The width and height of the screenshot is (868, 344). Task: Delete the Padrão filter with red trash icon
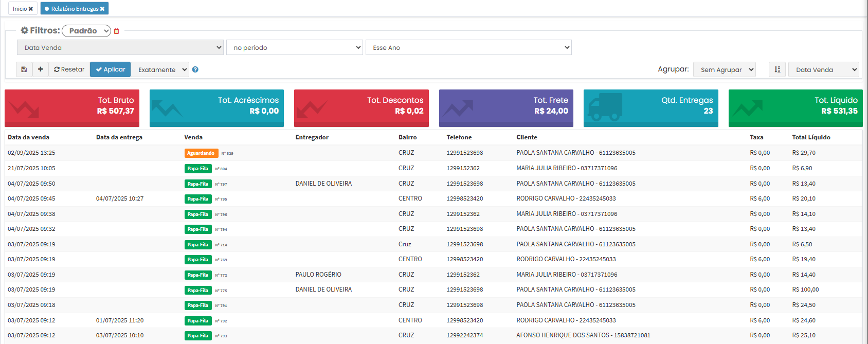(x=117, y=31)
